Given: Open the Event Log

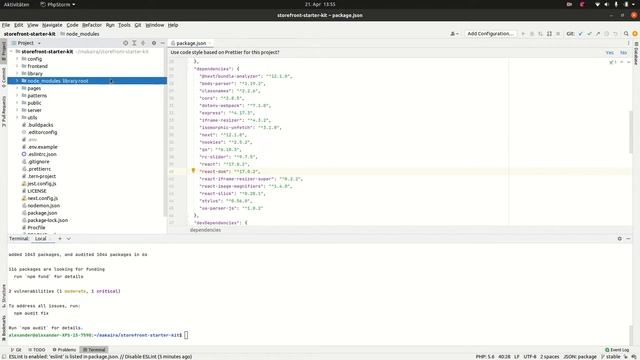Looking at the screenshot, I should (617, 350).
